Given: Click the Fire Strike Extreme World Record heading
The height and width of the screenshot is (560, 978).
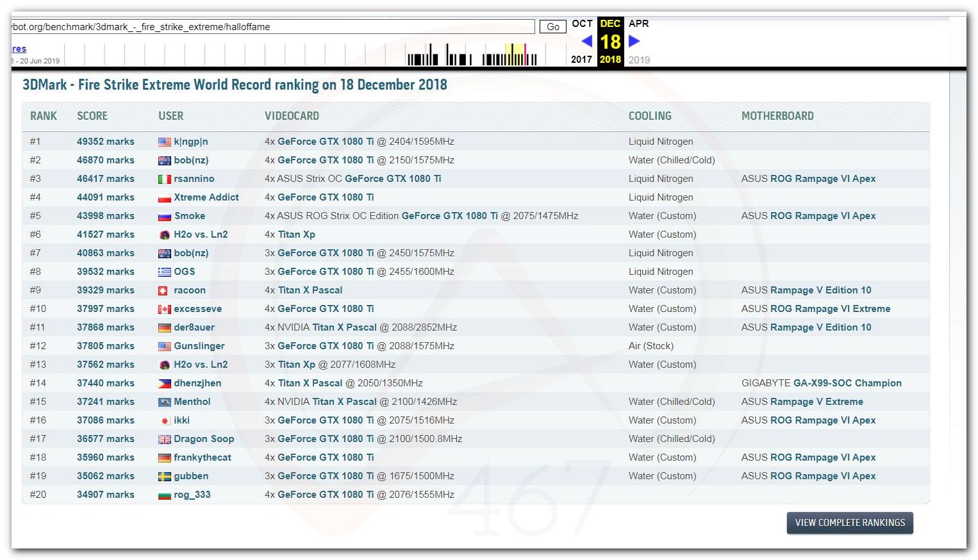Looking at the screenshot, I should (x=235, y=85).
